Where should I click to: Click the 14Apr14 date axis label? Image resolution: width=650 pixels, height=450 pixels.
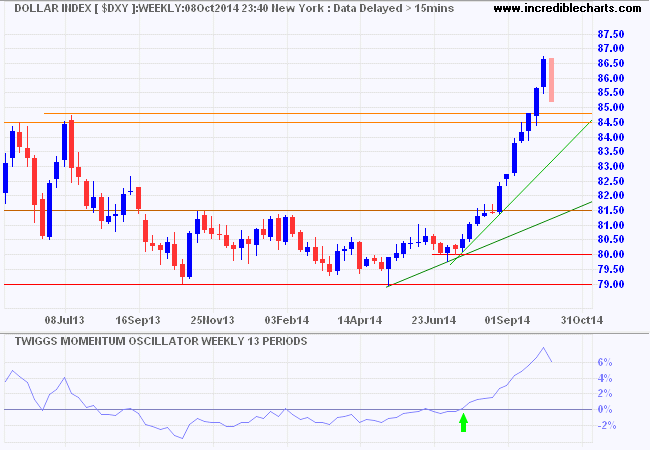pyautogui.click(x=359, y=320)
